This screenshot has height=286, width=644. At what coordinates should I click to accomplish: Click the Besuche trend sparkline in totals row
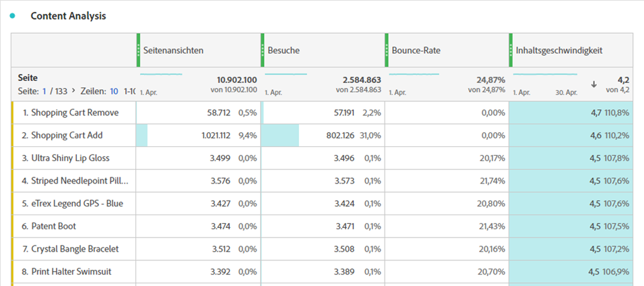[286, 74]
